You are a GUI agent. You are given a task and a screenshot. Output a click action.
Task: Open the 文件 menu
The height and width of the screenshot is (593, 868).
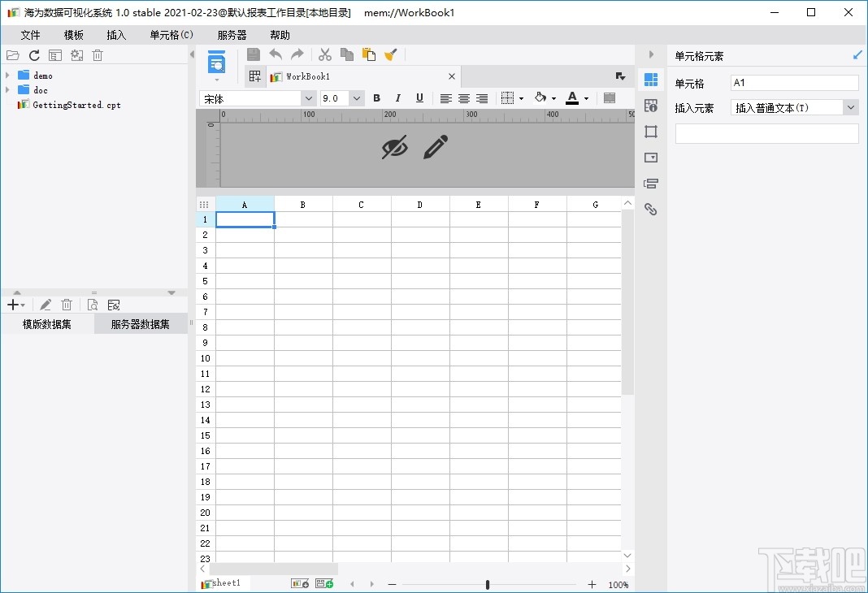(30, 35)
